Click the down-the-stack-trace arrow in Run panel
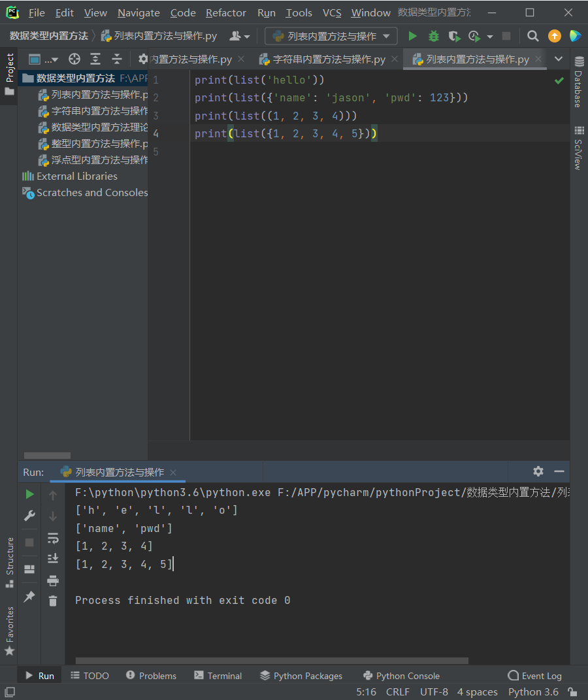Screen dimensions: 588x700 [x=53, y=516]
